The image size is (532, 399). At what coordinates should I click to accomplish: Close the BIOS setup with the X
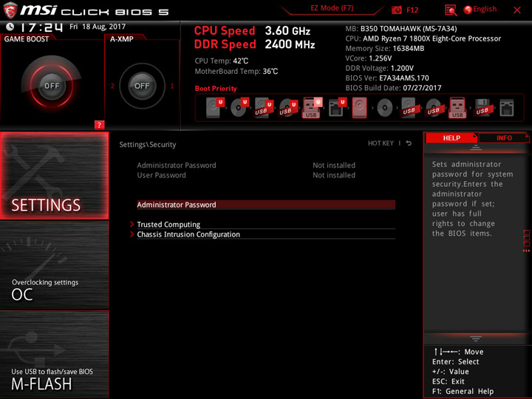pyautogui.click(x=517, y=10)
